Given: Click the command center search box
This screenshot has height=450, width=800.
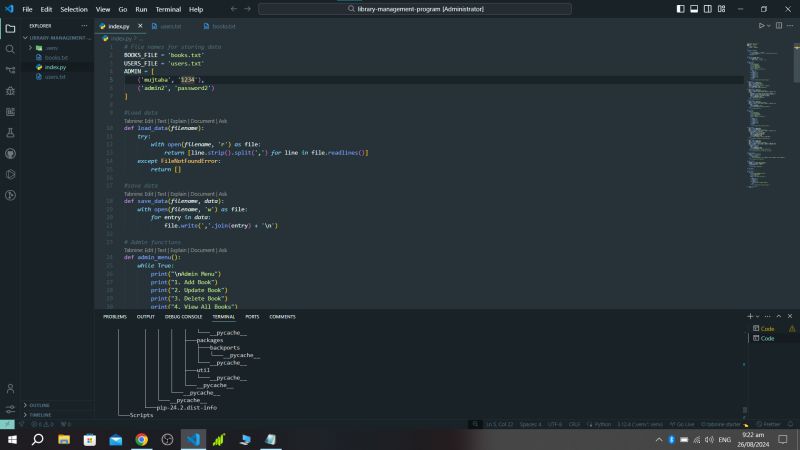Looking at the screenshot, I should (415, 9).
